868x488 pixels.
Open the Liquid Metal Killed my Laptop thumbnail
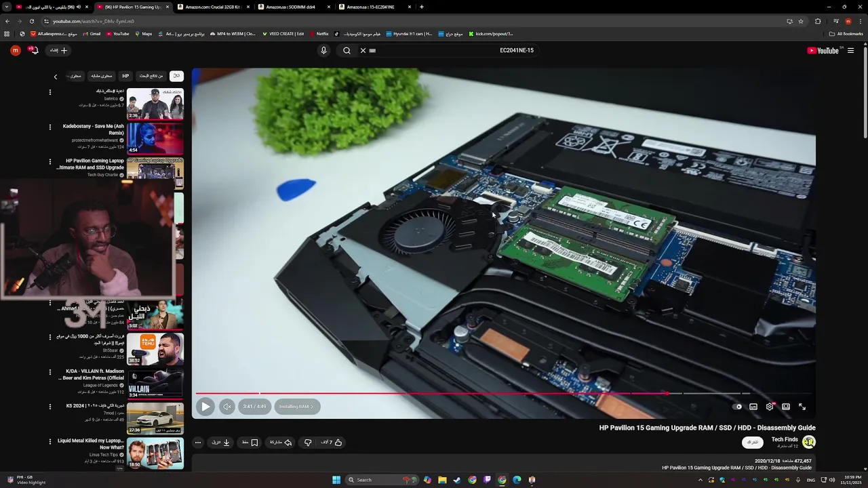(x=155, y=453)
